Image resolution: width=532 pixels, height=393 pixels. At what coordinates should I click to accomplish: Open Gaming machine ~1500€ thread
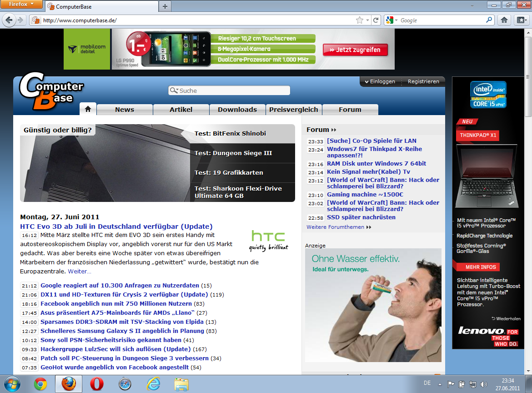365,195
